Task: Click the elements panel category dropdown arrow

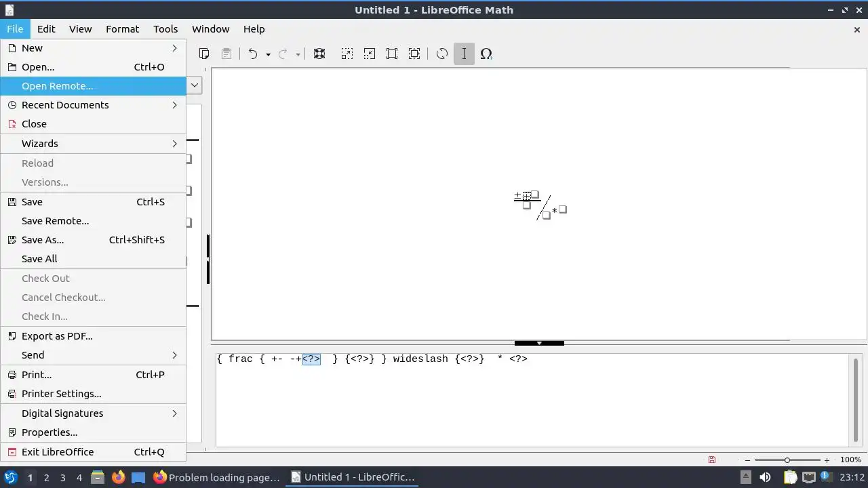Action: click(195, 85)
